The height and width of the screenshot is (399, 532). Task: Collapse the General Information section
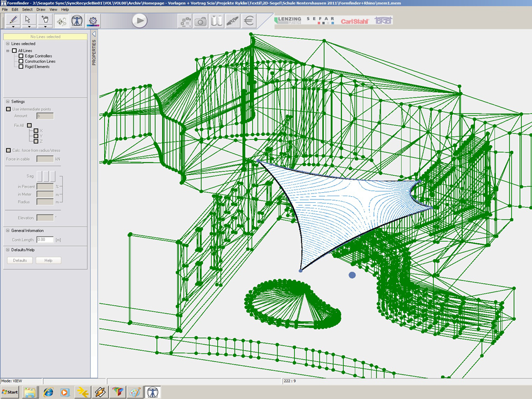pos(7,231)
